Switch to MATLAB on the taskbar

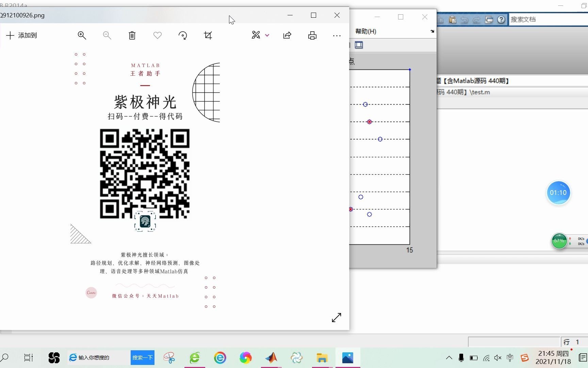point(271,358)
